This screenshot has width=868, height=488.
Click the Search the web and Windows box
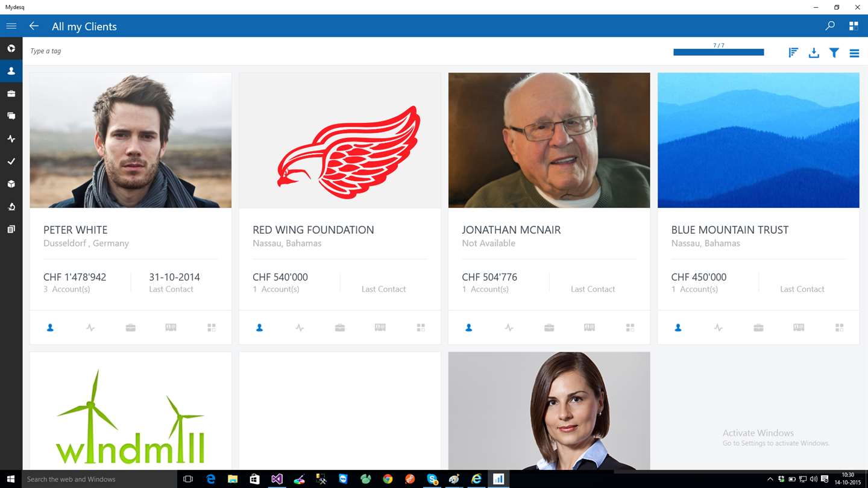pos(99,479)
